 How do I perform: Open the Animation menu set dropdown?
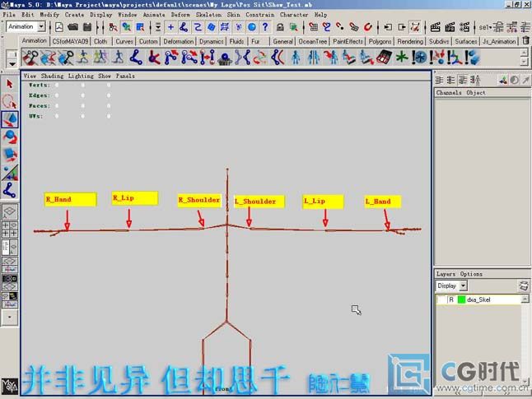(42, 26)
